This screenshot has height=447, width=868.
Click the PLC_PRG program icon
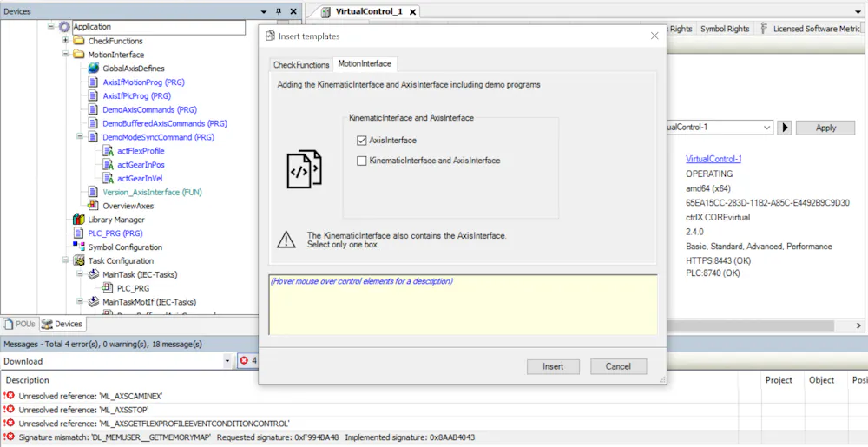point(79,233)
